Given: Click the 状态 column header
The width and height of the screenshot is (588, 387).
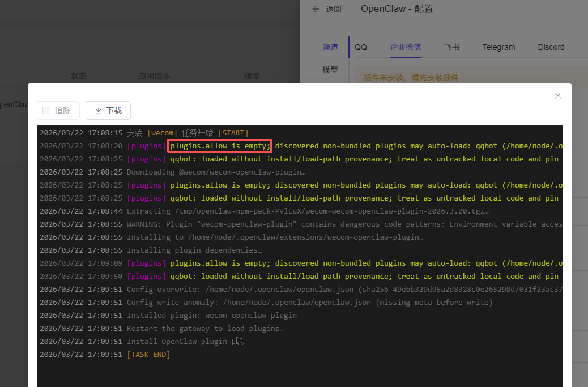Looking at the screenshot, I should [79, 76].
